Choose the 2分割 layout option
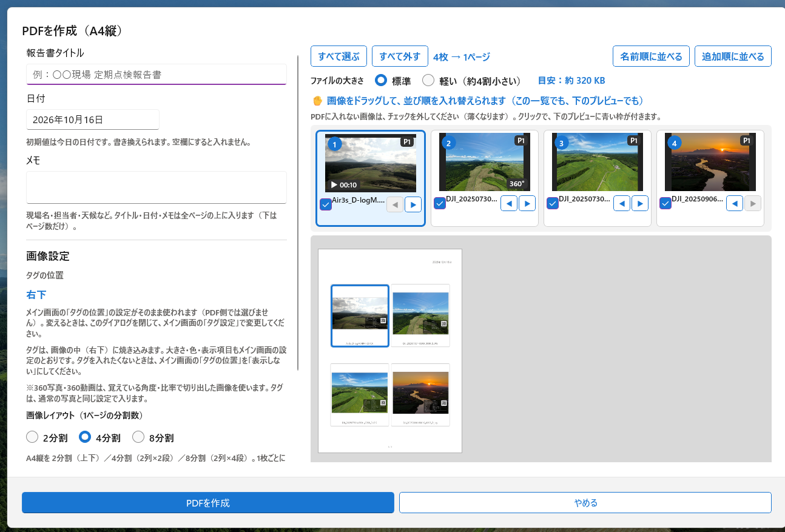Image resolution: width=785 pixels, height=532 pixels. click(47, 437)
